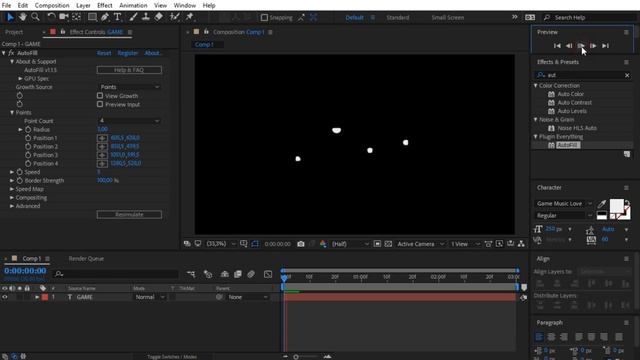The image size is (640, 360).
Task: Click the About link
Action: 153,53
